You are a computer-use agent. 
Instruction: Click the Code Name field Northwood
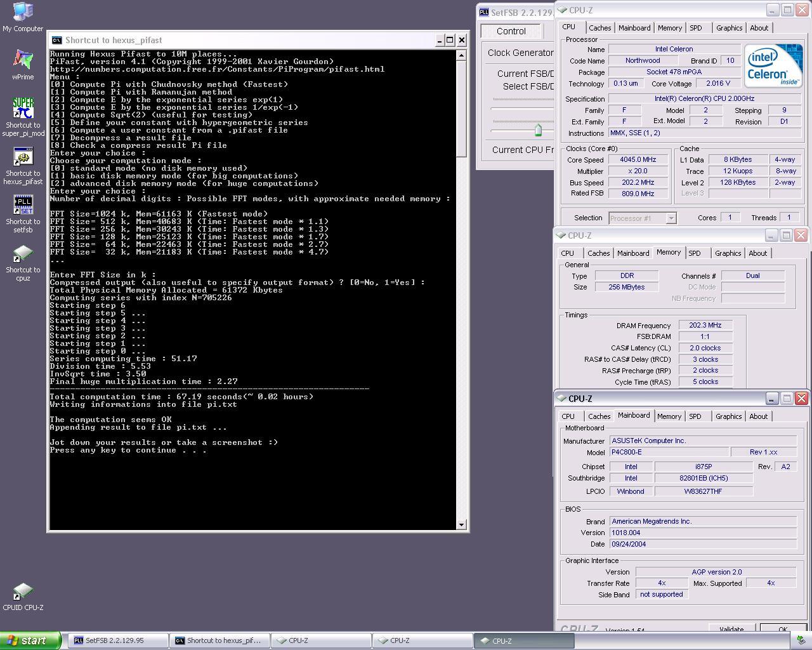point(643,61)
